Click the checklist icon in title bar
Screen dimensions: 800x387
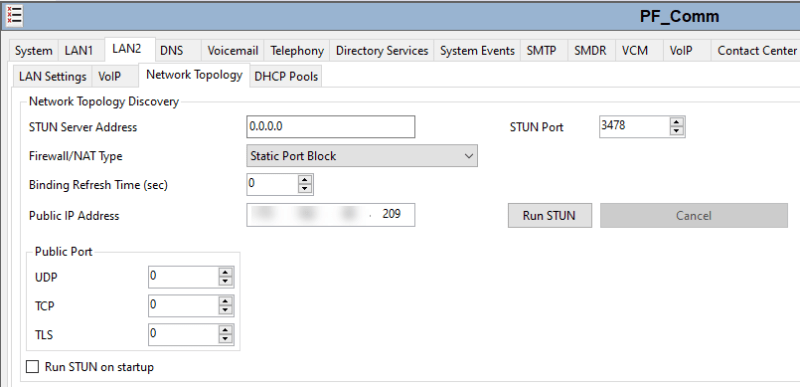(14, 16)
